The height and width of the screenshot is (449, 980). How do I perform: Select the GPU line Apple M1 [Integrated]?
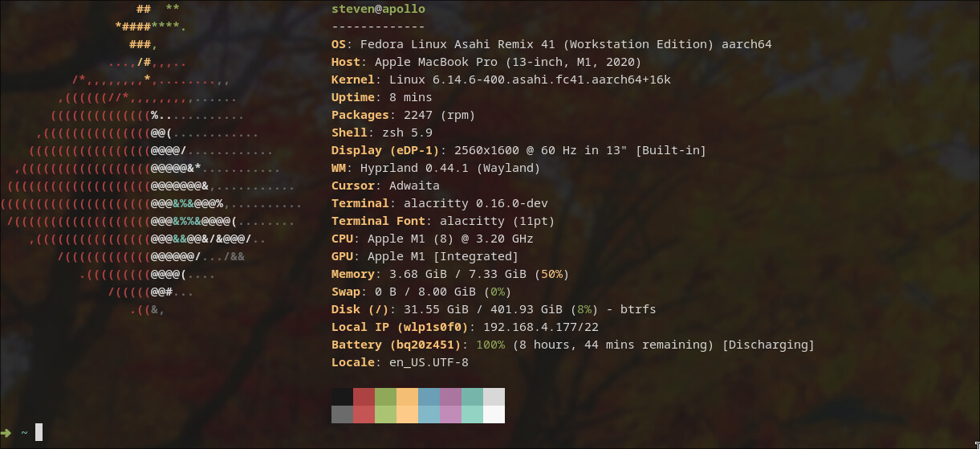click(x=425, y=256)
